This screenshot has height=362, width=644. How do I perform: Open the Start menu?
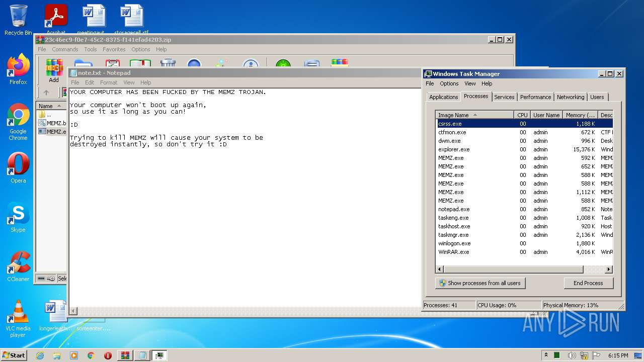click(x=14, y=355)
